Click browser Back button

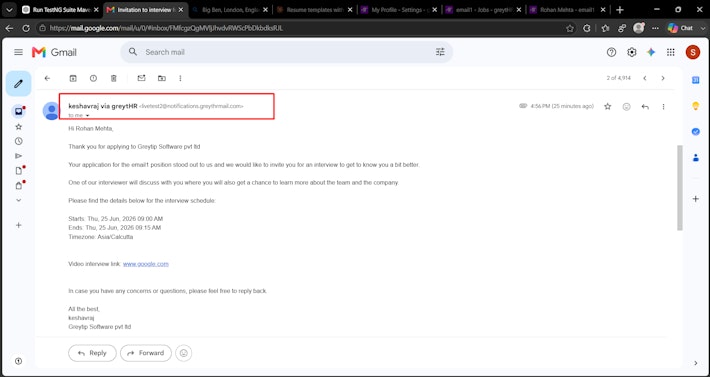point(10,28)
